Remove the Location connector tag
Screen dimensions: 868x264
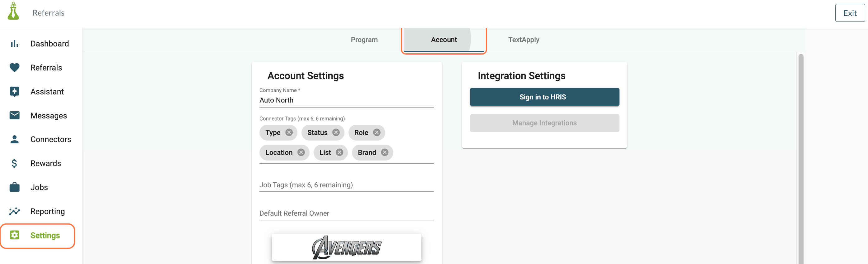(301, 152)
